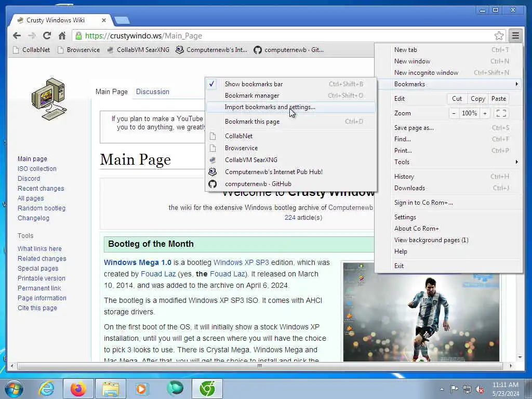This screenshot has width=532, height=399.
Task: Open computernewb · Git... bookmark bar item
Action: (x=289, y=50)
